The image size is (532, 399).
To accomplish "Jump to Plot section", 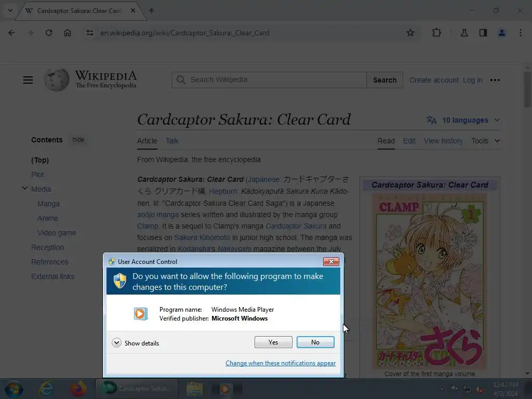I will pos(37,175).
